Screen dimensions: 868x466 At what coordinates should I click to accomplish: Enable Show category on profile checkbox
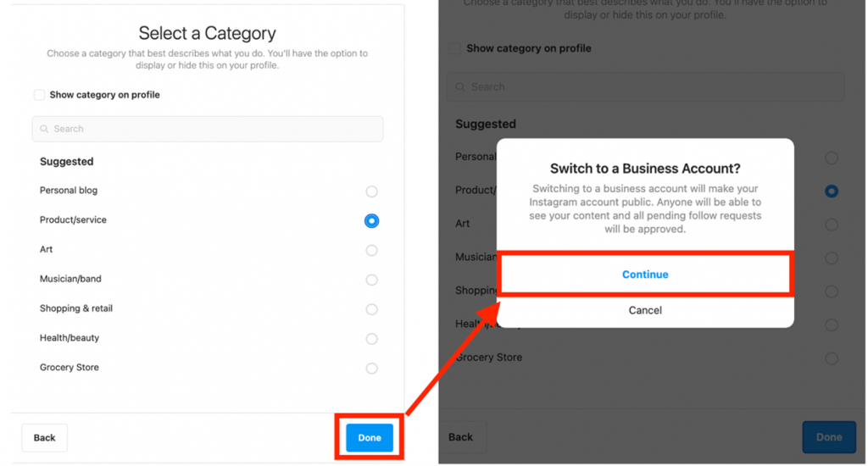[x=39, y=95]
